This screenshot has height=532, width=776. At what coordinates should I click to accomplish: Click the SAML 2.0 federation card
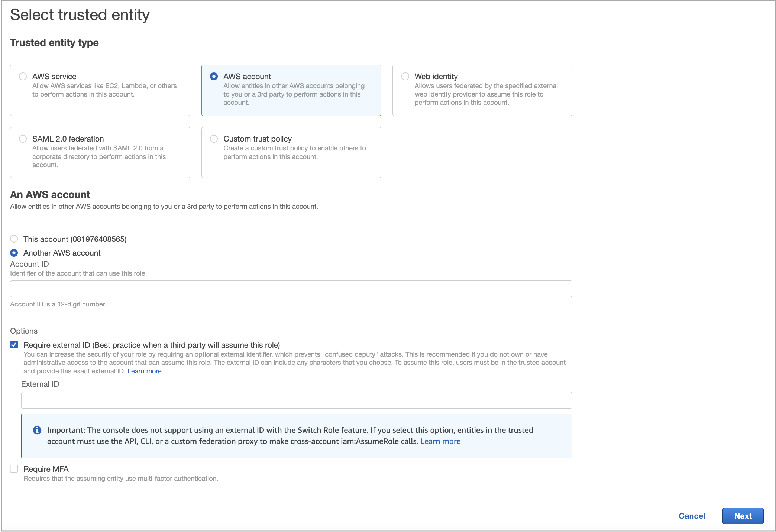100,152
